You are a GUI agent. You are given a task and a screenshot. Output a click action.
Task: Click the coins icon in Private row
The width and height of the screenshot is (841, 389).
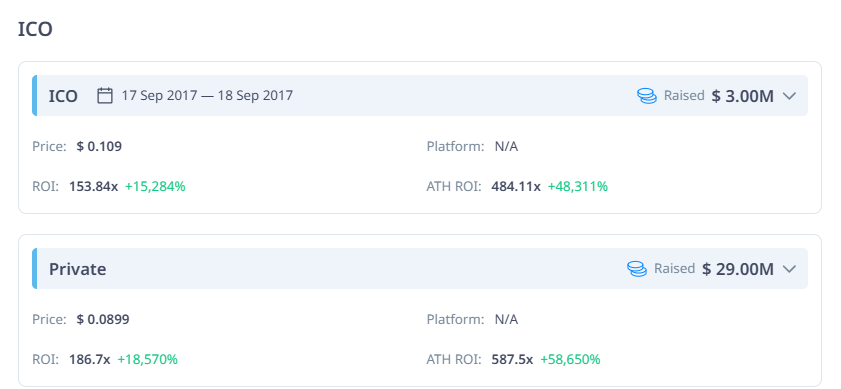tap(637, 269)
